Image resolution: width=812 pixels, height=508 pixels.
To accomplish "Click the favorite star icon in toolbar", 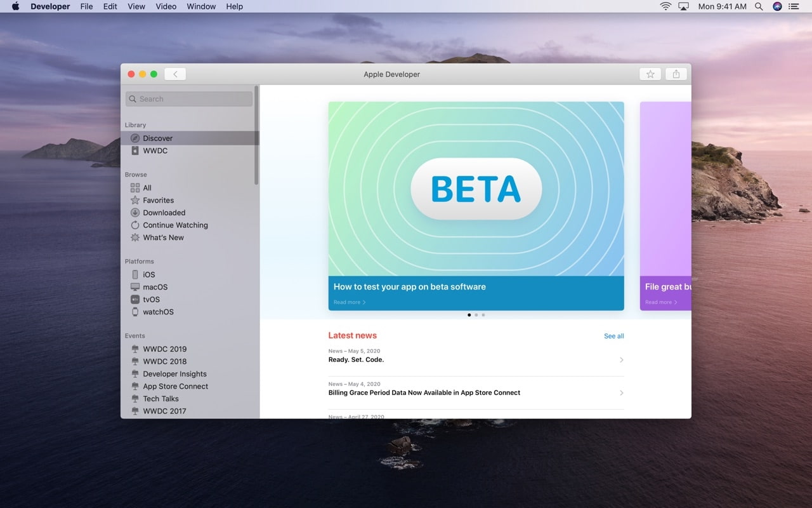I will [650, 74].
